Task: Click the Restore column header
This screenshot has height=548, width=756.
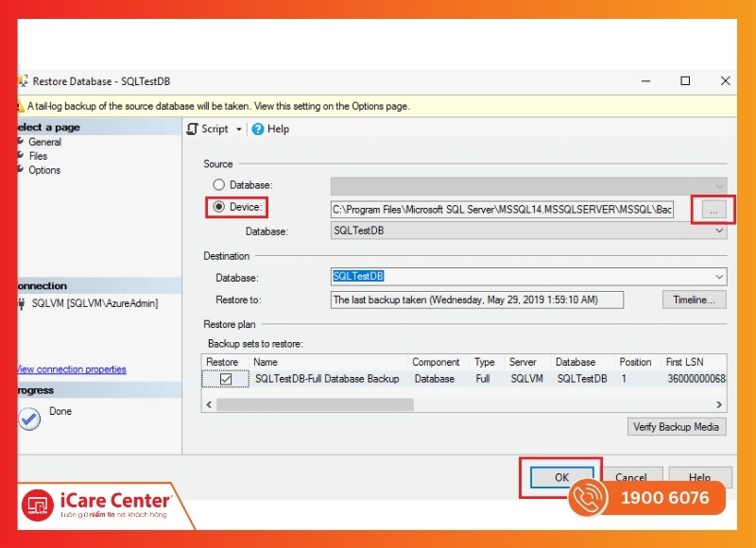Action: pos(222,362)
